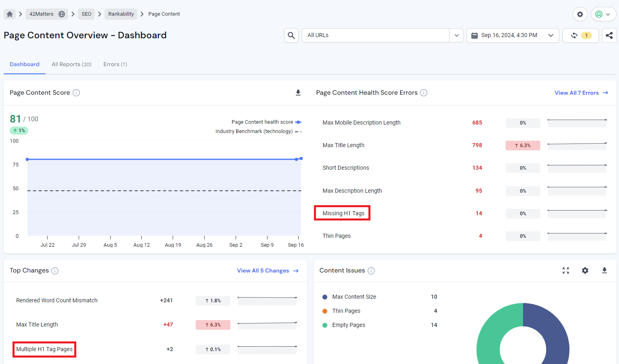619x364 pixels.
Task: Switch to the Dashboard tab
Action: [x=25, y=64]
